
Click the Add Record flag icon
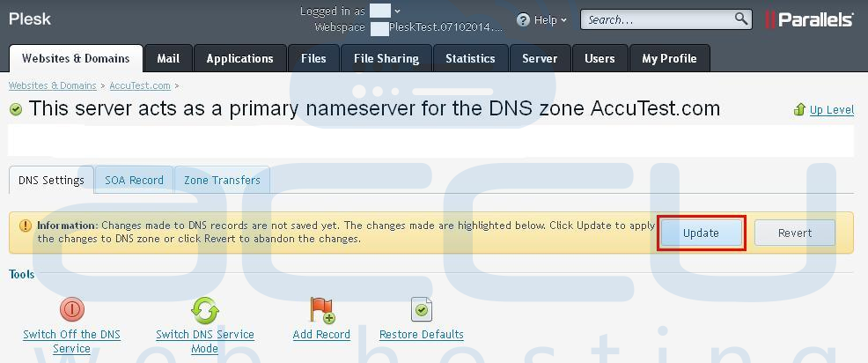click(321, 310)
